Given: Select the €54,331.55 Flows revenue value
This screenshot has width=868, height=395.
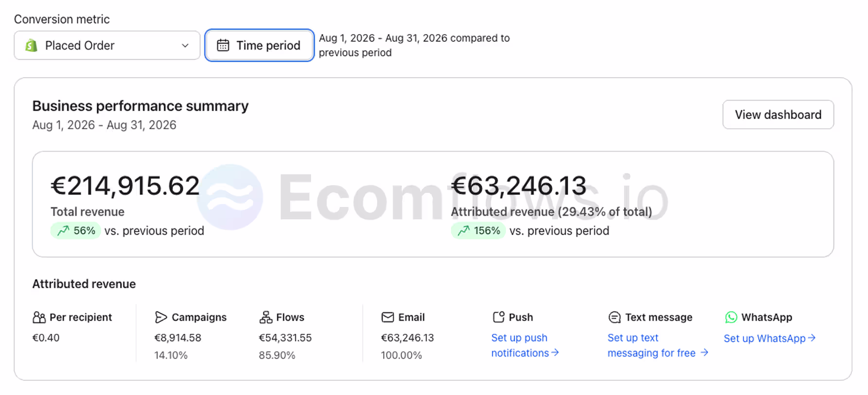Looking at the screenshot, I should point(285,338).
